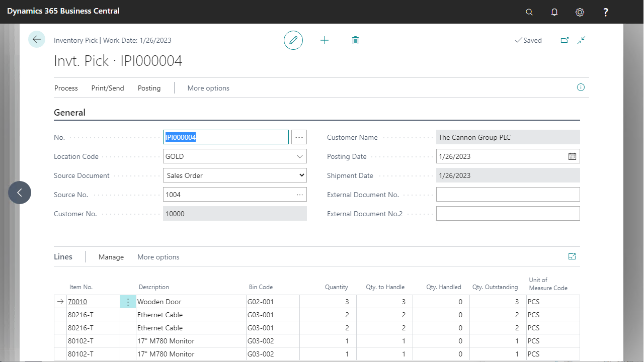Open page in new window icon

(x=565, y=40)
